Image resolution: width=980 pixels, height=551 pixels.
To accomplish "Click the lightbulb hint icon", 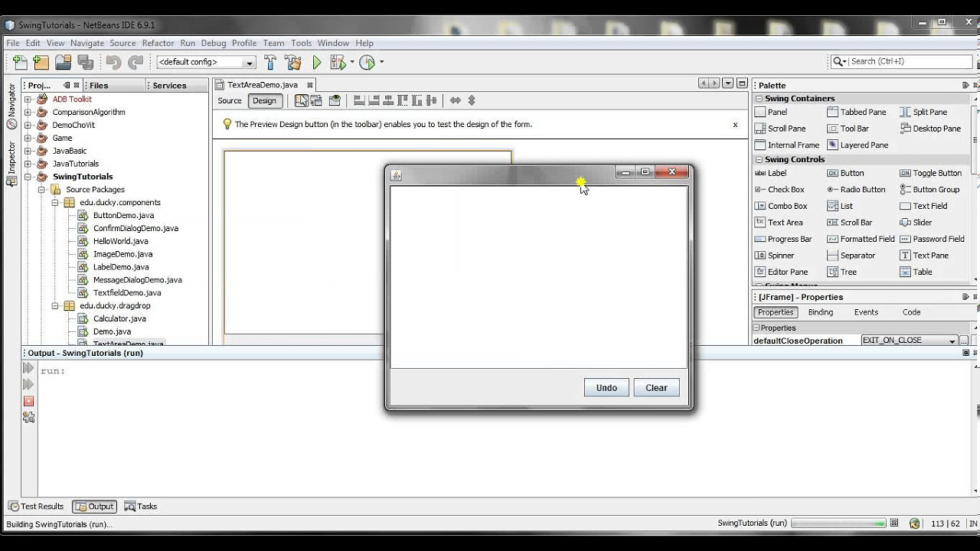I will [227, 124].
